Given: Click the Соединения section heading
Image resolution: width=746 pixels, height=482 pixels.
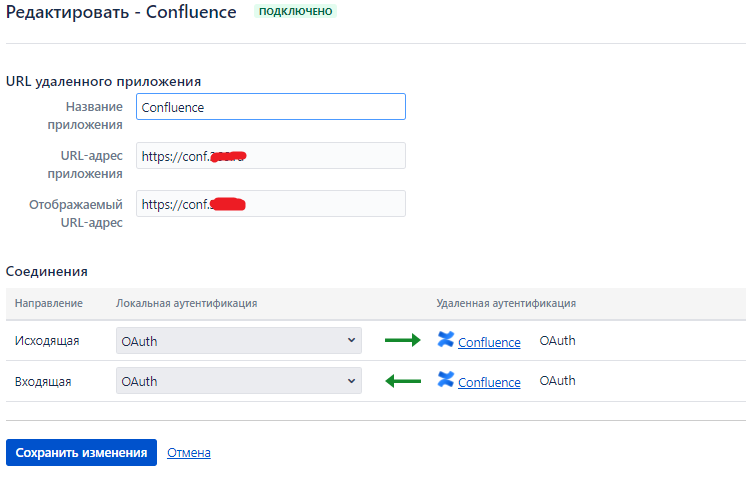Looking at the screenshot, I should pyautogui.click(x=47, y=272).
